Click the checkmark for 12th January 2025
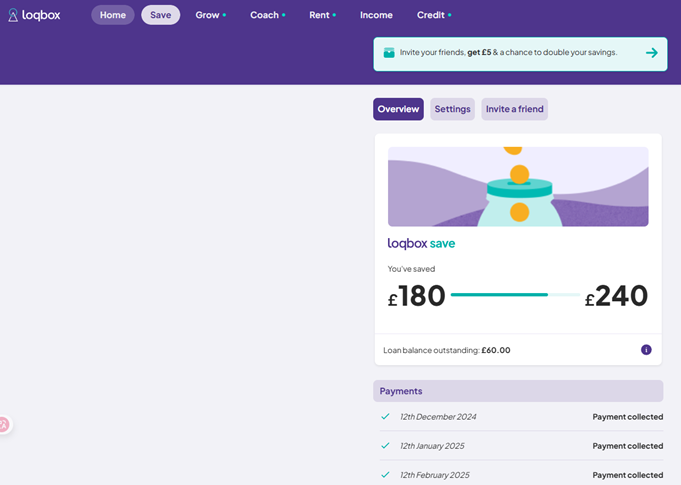Screen dimensions: 681x485 385,446
